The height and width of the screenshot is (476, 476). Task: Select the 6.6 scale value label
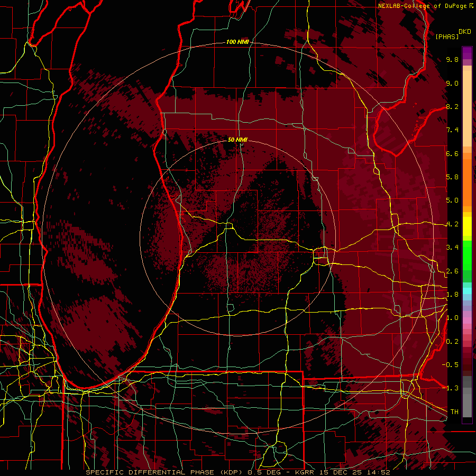(x=452, y=153)
